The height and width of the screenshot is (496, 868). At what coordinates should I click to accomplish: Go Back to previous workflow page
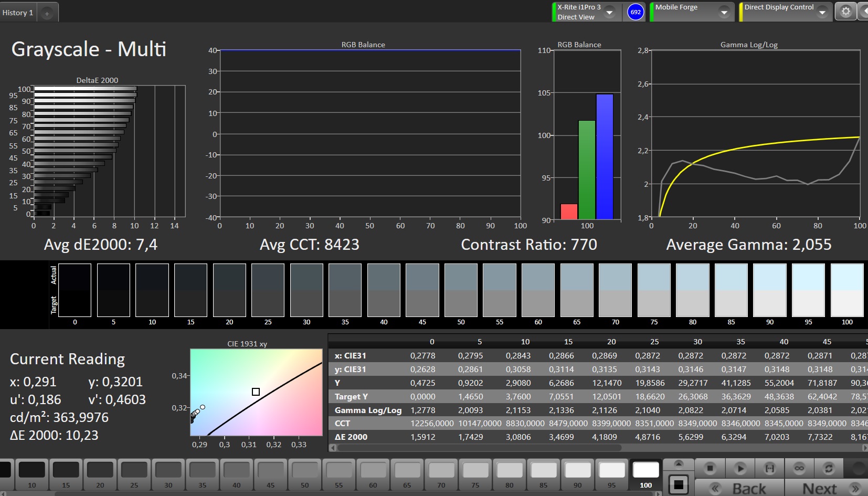click(x=739, y=488)
